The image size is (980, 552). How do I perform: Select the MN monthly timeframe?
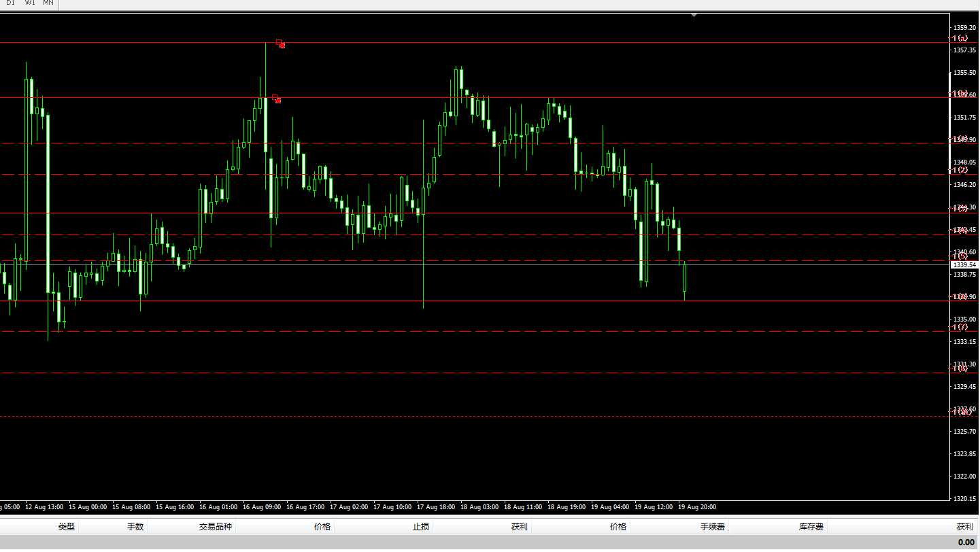(48, 3)
